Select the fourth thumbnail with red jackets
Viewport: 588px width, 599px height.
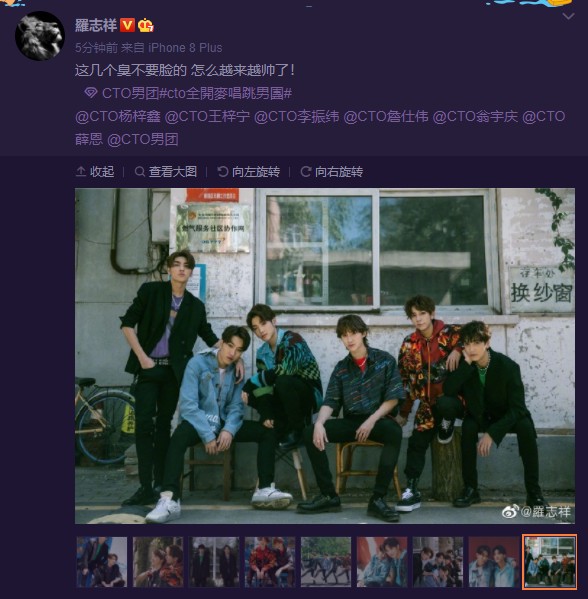pyautogui.click(x=270, y=562)
